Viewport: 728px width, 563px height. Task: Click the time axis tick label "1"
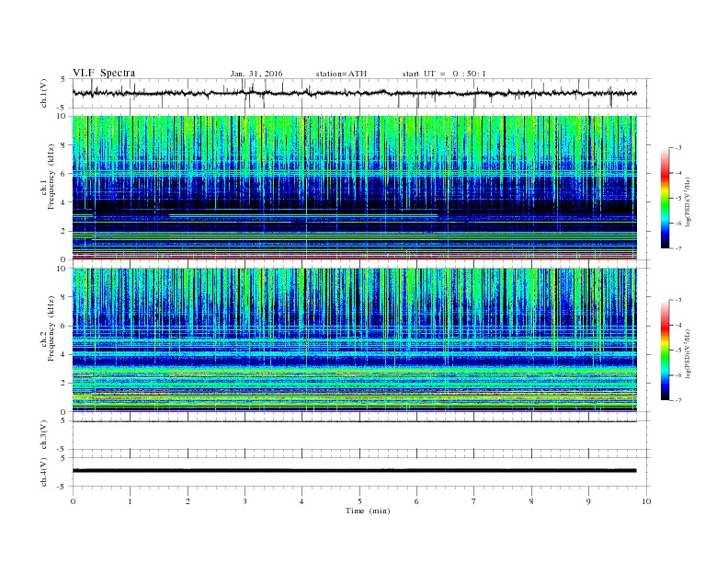tap(130, 501)
